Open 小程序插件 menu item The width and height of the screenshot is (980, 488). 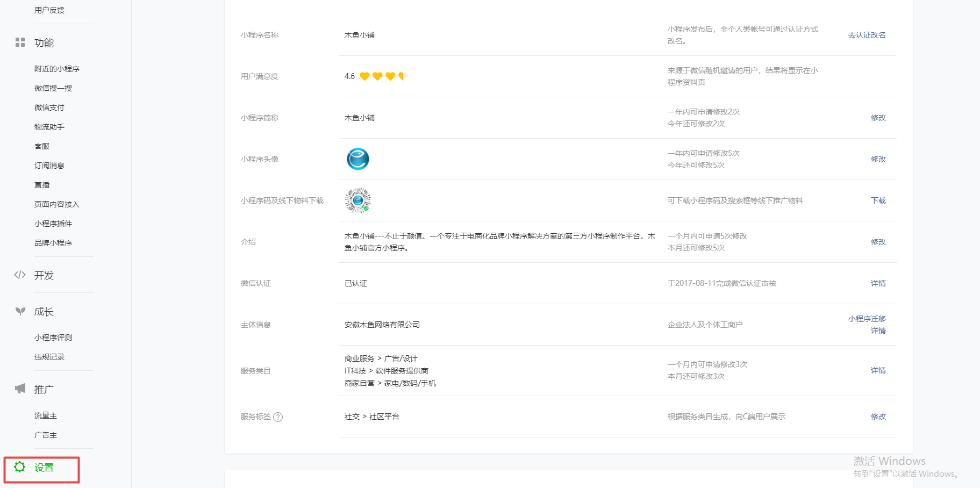(53, 224)
